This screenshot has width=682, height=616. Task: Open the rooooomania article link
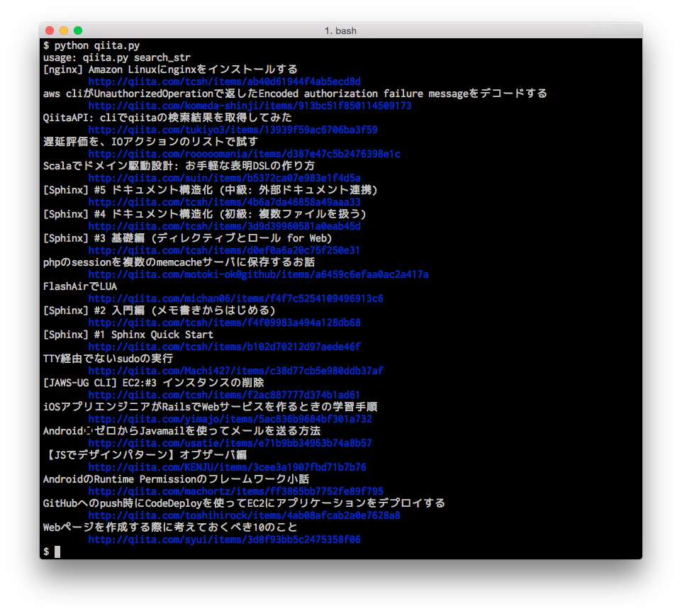coord(244,154)
